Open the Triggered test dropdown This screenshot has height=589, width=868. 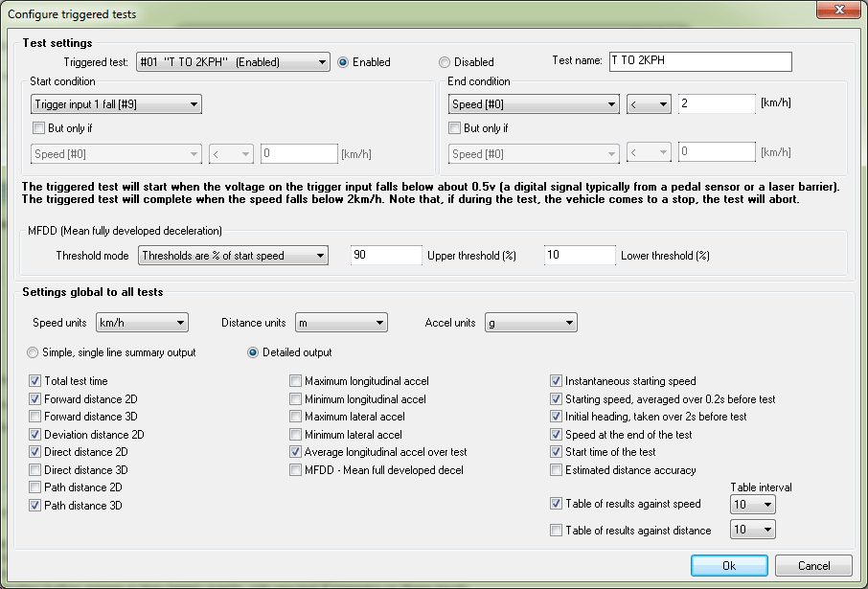(233, 62)
